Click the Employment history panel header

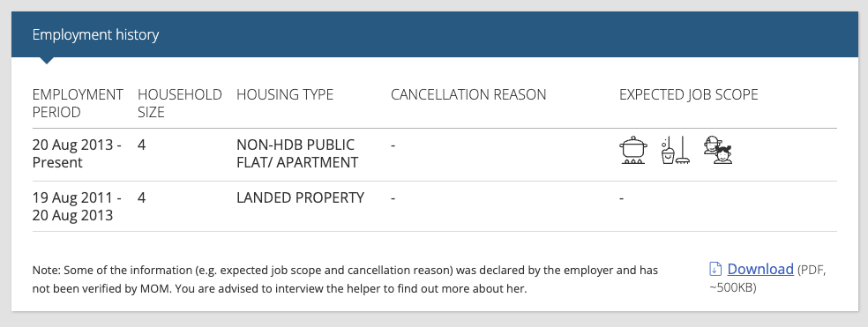click(x=435, y=34)
